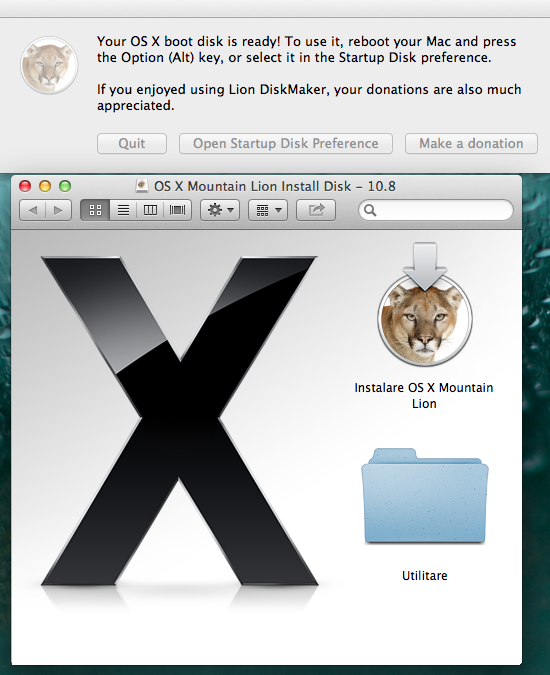Click Make a donation button
Screen dimensions: 550x675
click(x=471, y=143)
